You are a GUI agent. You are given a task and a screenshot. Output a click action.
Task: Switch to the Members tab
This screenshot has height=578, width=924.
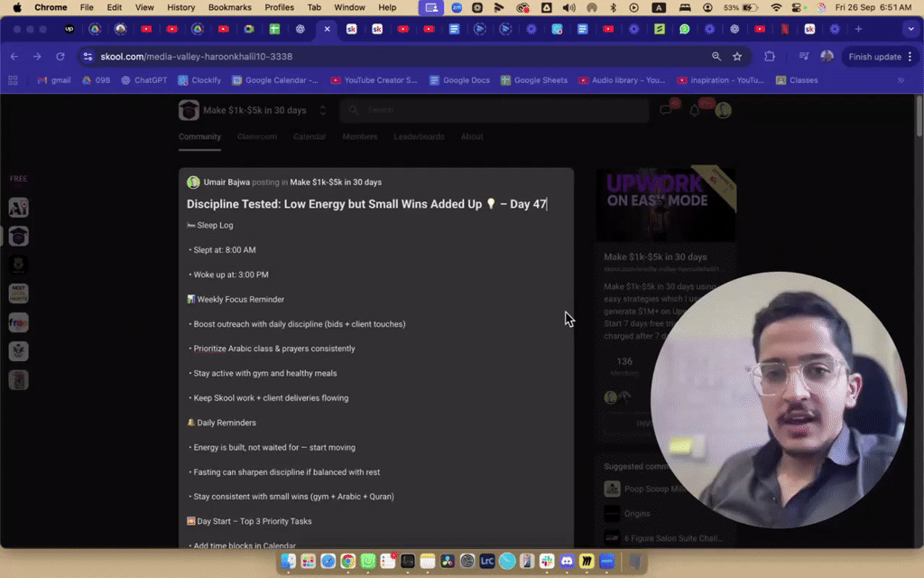coord(359,136)
